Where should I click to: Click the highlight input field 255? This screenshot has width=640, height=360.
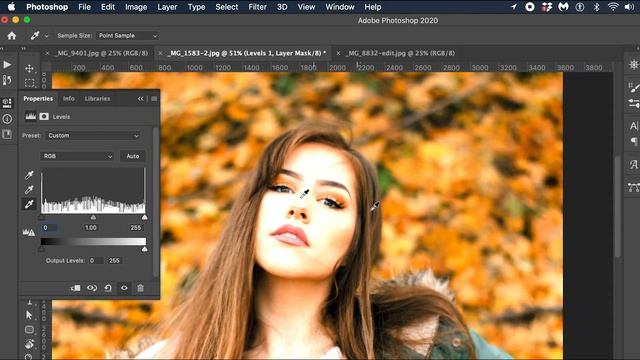point(136,228)
